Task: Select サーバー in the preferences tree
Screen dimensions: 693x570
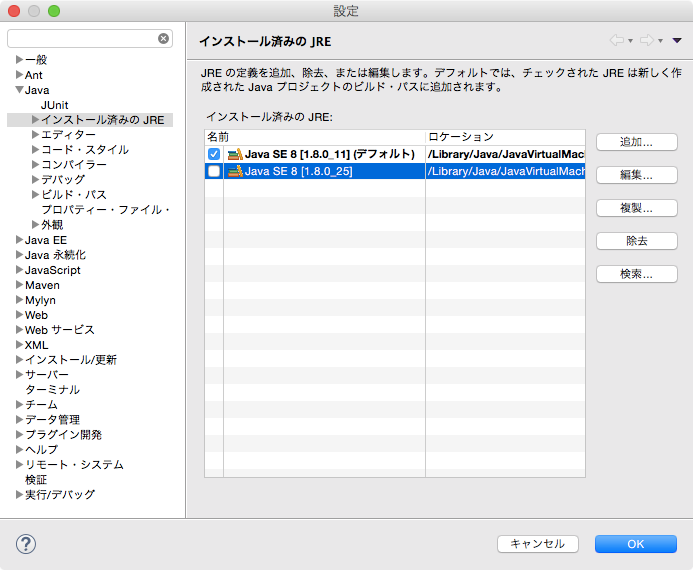Action: coord(47,375)
